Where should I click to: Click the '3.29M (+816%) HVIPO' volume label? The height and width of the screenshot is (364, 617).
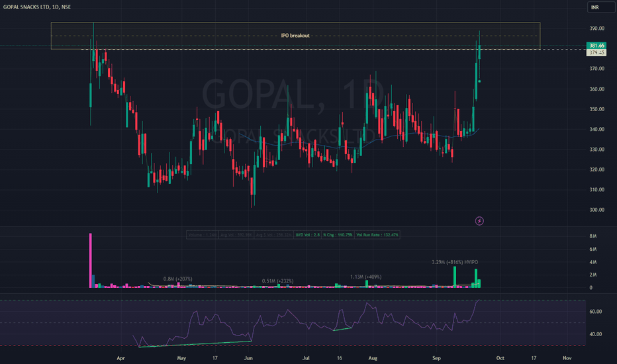[x=455, y=262]
